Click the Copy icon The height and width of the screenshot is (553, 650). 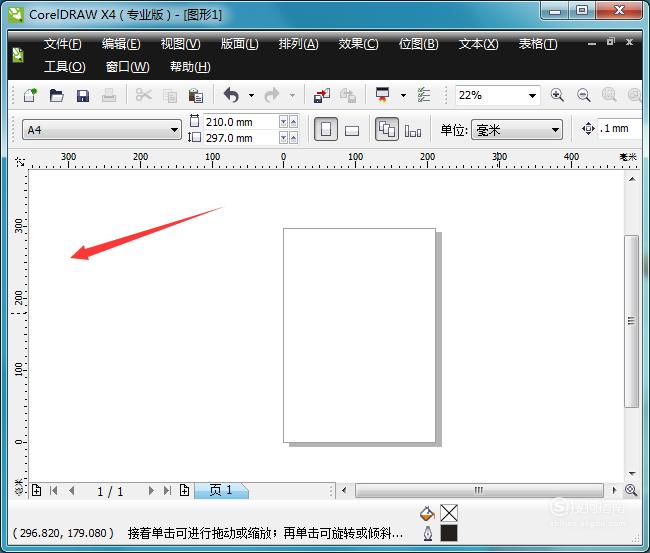coord(170,96)
